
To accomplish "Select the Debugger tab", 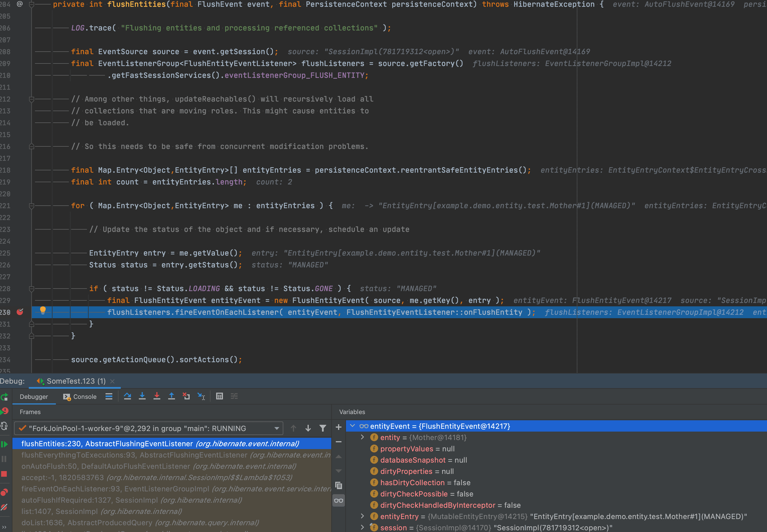I will pos(34,397).
